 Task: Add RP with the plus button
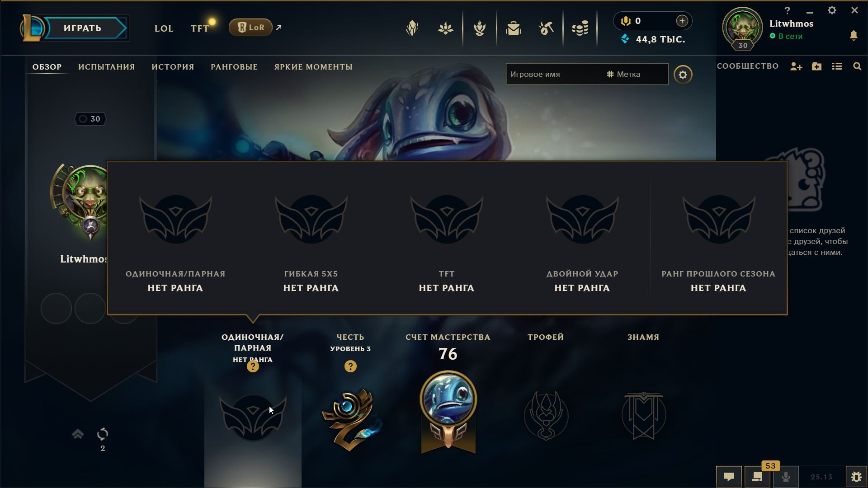[682, 21]
